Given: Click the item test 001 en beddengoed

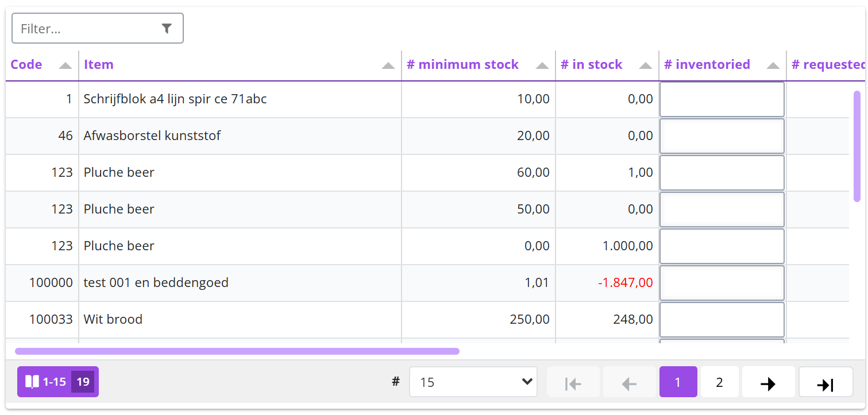Looking at the screenshot, I should 156,283.
